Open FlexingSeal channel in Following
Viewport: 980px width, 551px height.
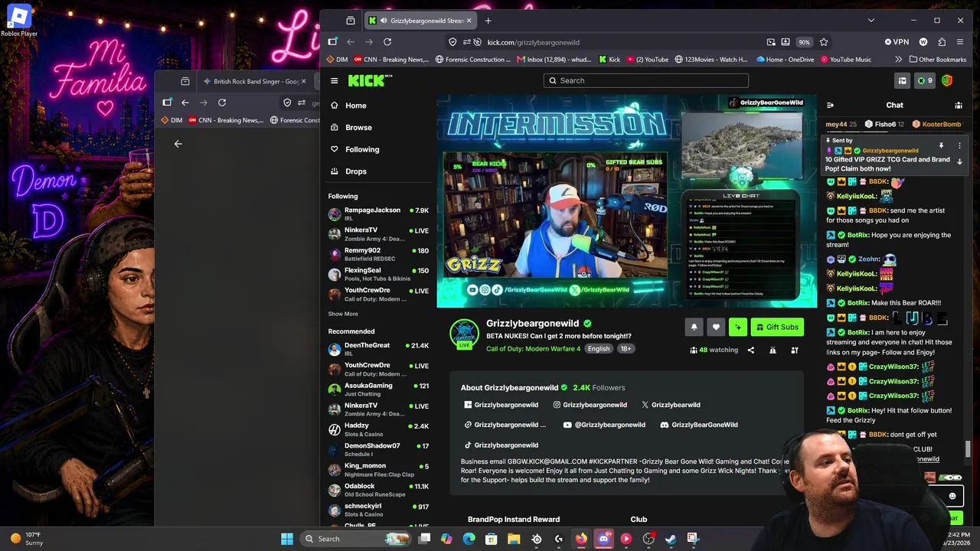378,274
